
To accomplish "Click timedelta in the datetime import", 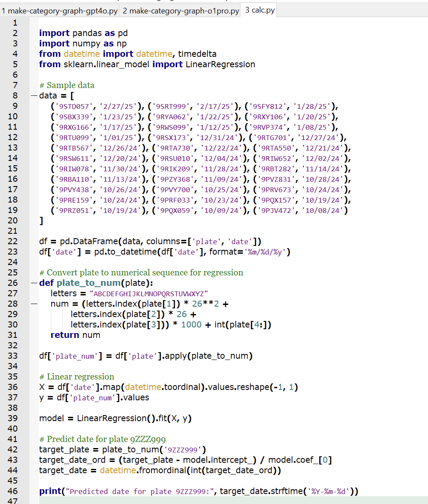I will [198, 54].
